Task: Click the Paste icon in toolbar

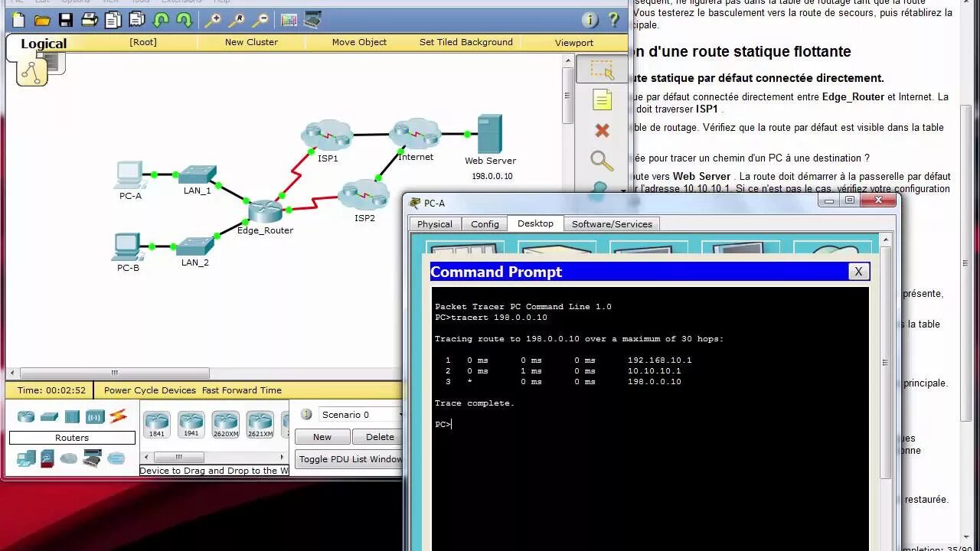Action: 138,21
